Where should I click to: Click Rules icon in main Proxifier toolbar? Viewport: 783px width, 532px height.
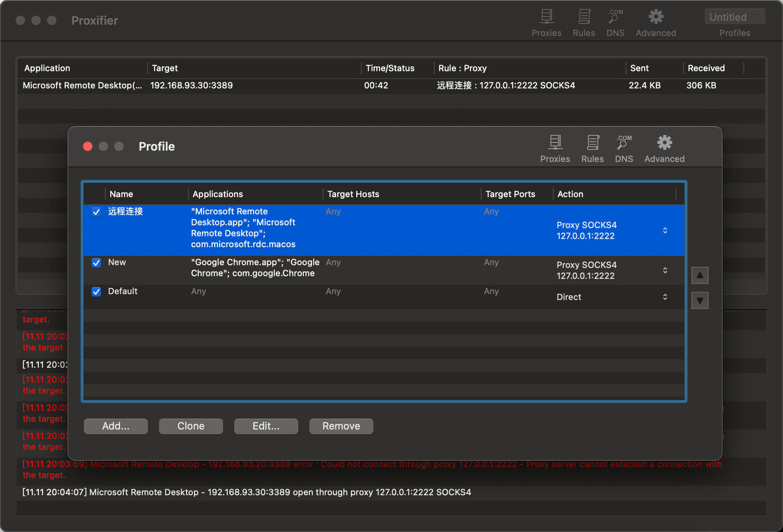pos(584,23)
